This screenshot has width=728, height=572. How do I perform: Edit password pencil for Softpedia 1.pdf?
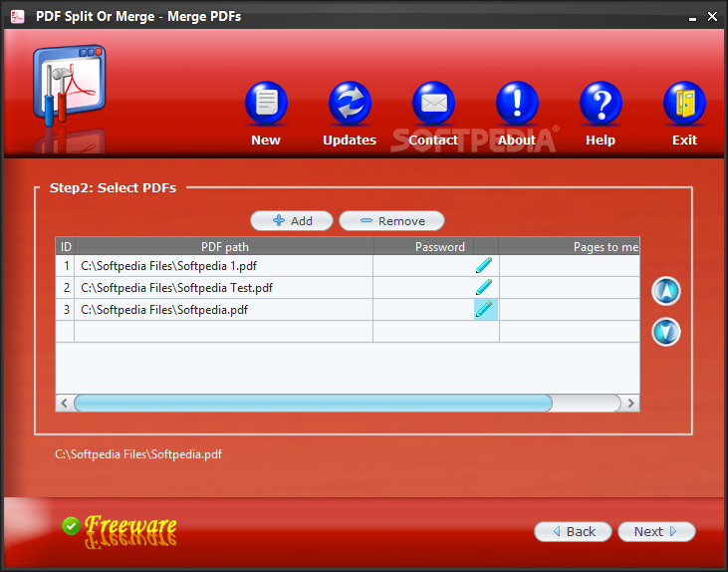point(484,265)
